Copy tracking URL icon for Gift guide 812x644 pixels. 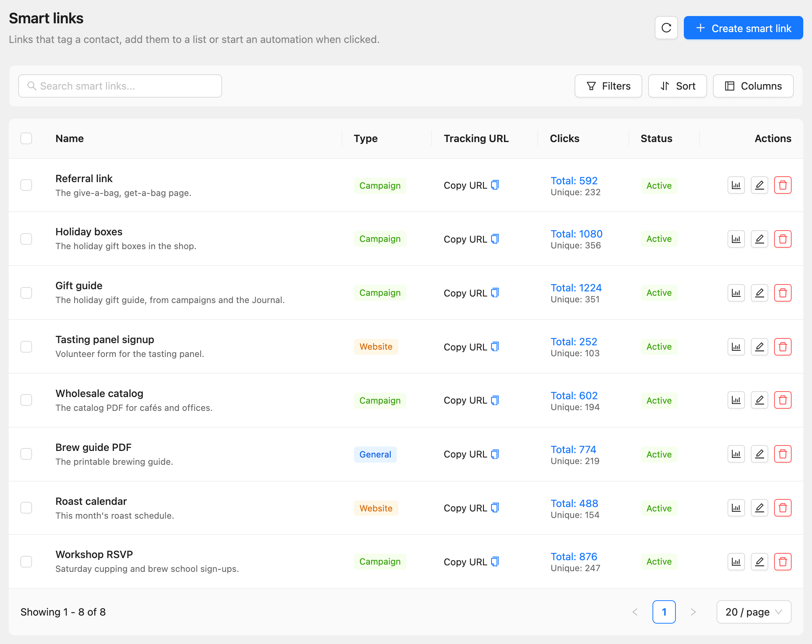pos(495,293)
